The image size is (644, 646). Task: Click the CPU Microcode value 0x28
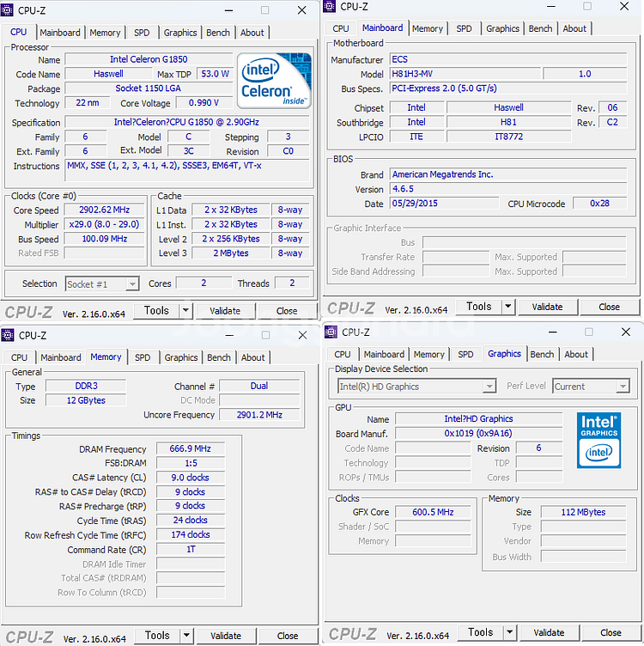pyautogui.click(x=599, y=203)
